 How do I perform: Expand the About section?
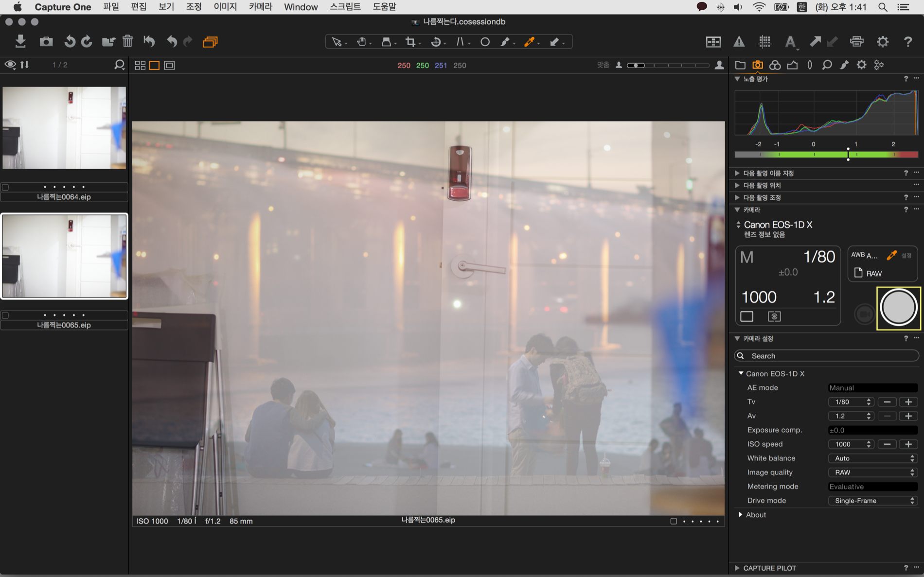pyautogui.click(x=741, y=515)
